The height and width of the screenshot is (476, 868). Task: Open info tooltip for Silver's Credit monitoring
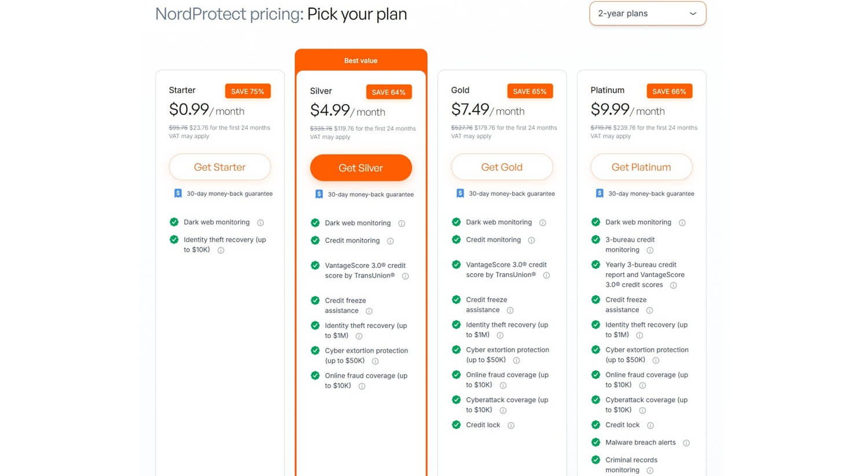tap(391, 241)
